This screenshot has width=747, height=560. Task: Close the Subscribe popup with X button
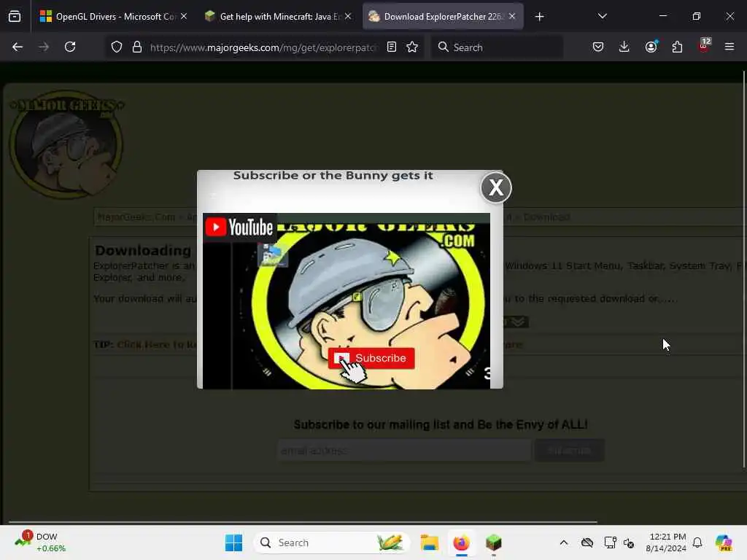point(495,187)
